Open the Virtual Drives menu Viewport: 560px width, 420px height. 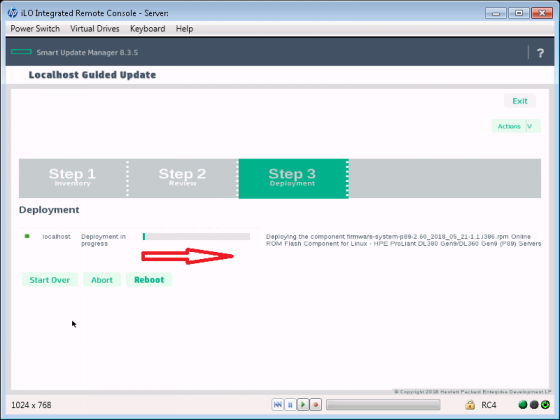tap(95, 29)
